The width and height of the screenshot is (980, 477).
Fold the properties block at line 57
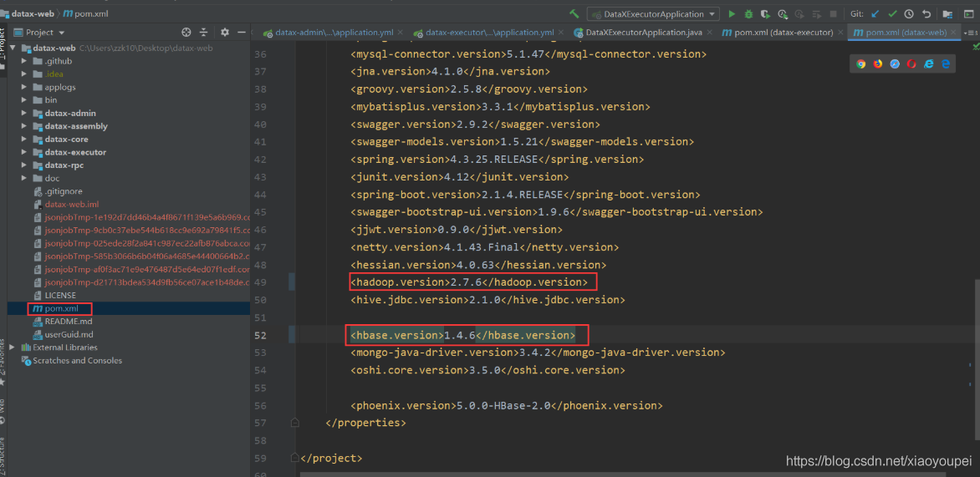pyautogui.click(x=295, y=423)
